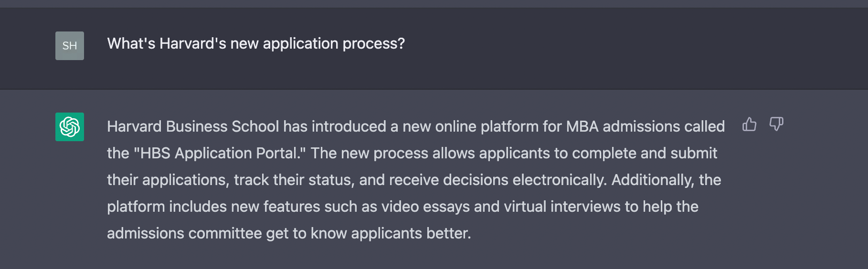Click the SH user avatar

pyautogui.click(x=70, y=46)
